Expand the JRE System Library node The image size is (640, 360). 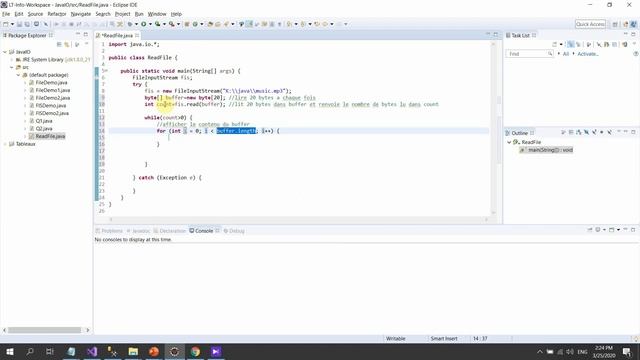(x=12, y=60)
